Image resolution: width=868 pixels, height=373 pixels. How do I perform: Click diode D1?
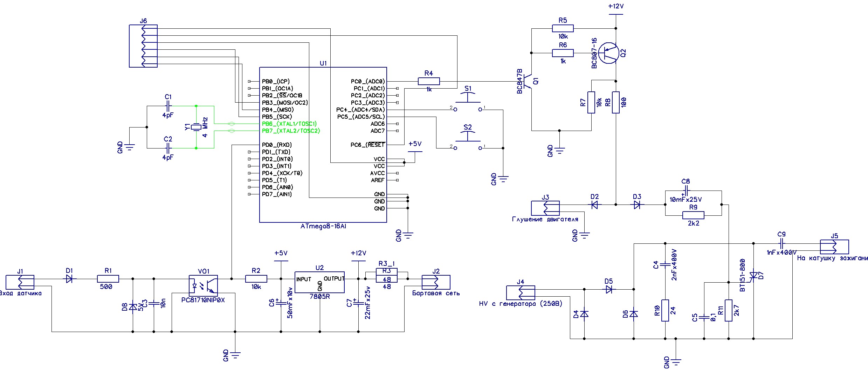69,279
